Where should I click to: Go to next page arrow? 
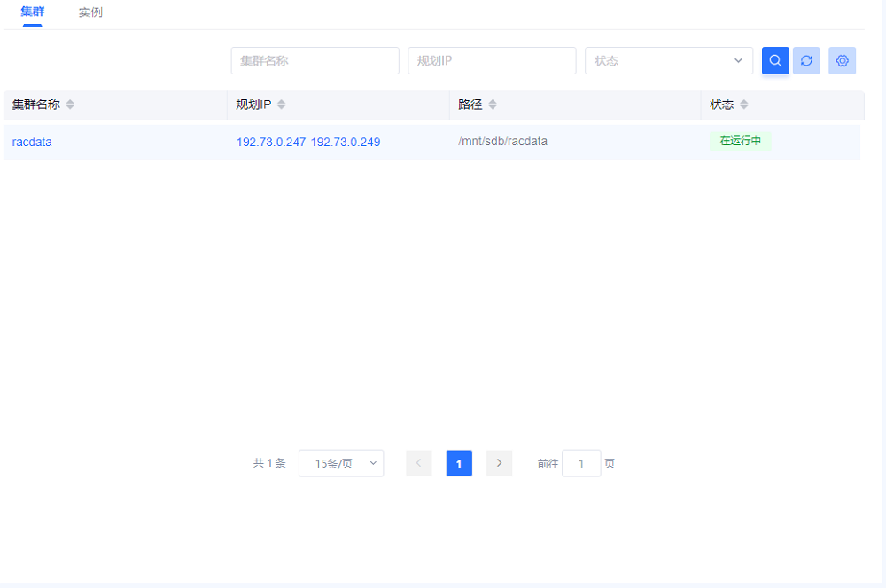(499, 463)
